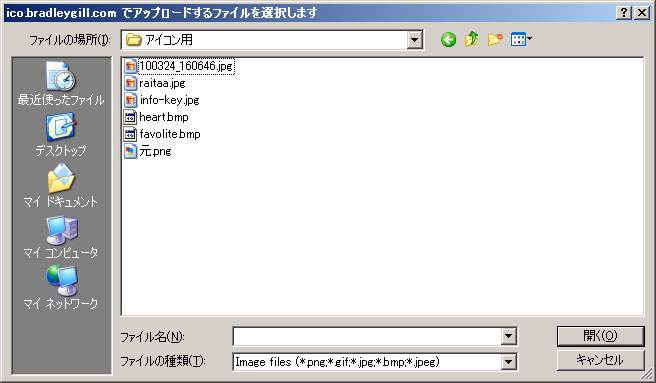Viewport: 656px width, 383px height.
Task: Expand the ファイルの場所 folder dropdown
Action: click(x=414, y=40)
